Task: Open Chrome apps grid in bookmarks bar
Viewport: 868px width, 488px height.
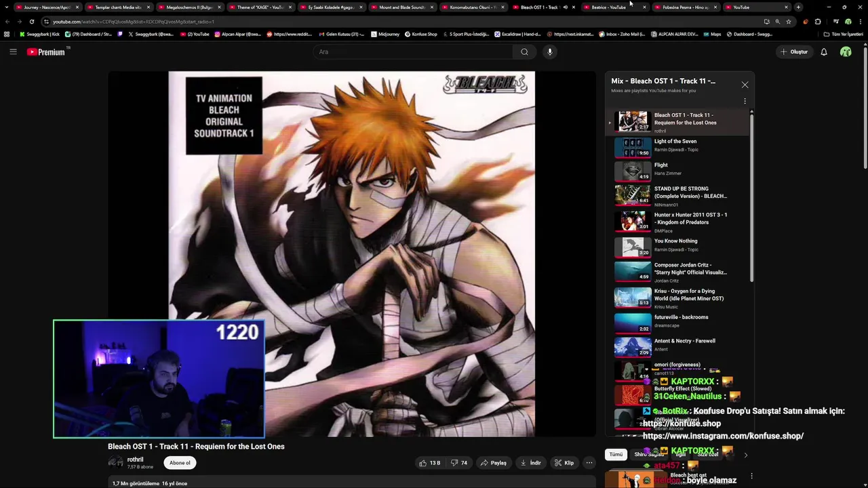Action: [x=7, y=34]
